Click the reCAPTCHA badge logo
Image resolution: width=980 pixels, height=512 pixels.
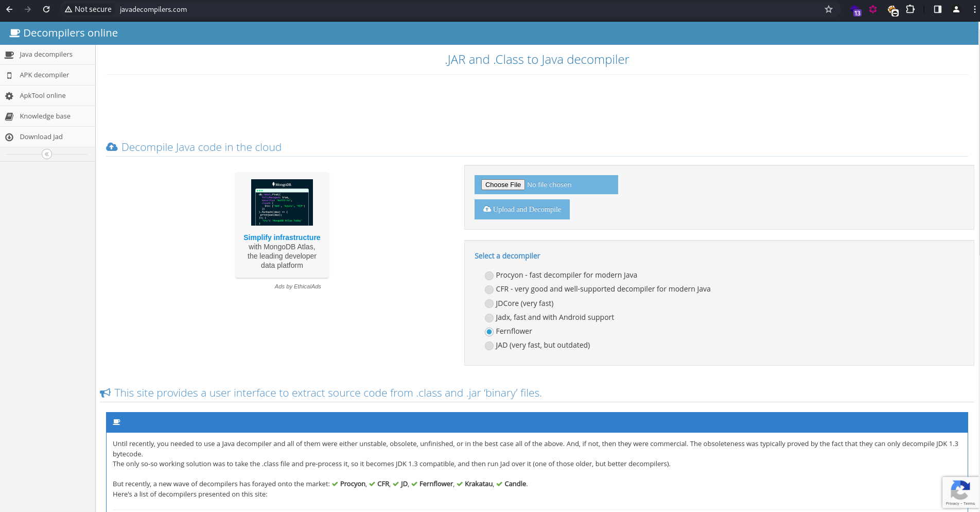[960, 489]
